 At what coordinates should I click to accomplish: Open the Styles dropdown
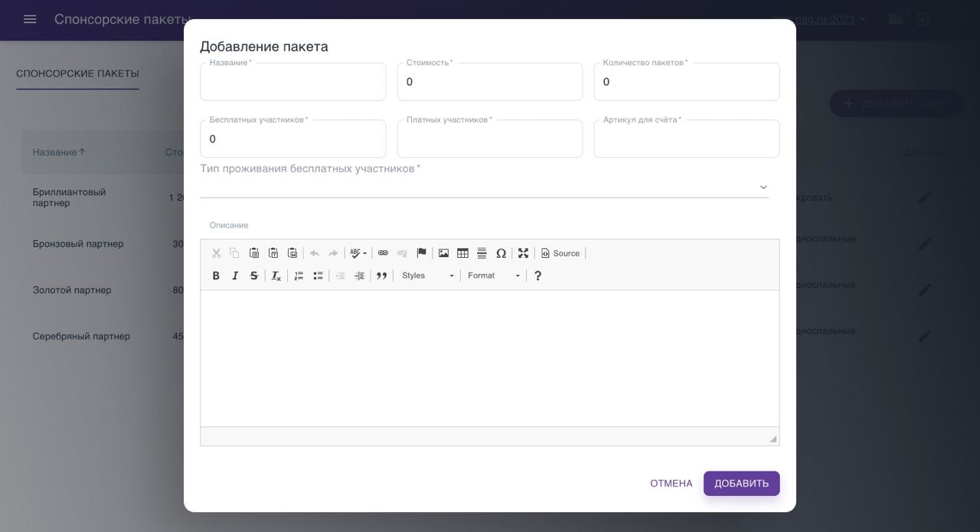click(x=427, y=276)
